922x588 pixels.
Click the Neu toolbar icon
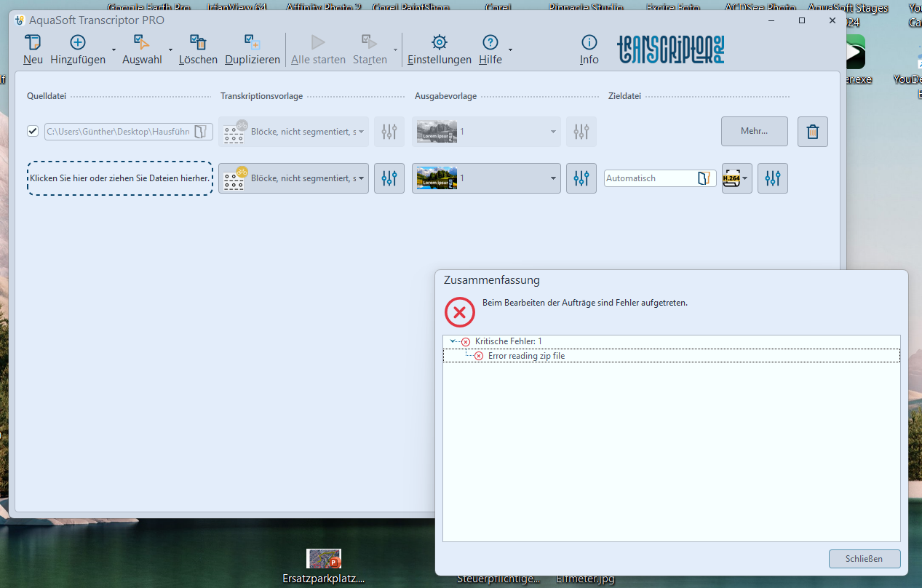[33, 43]
